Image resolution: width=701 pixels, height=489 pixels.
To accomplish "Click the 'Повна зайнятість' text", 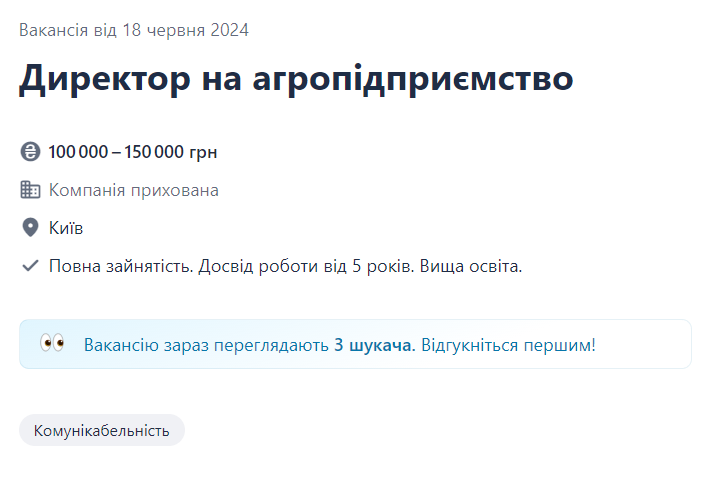I will [120, 267].
